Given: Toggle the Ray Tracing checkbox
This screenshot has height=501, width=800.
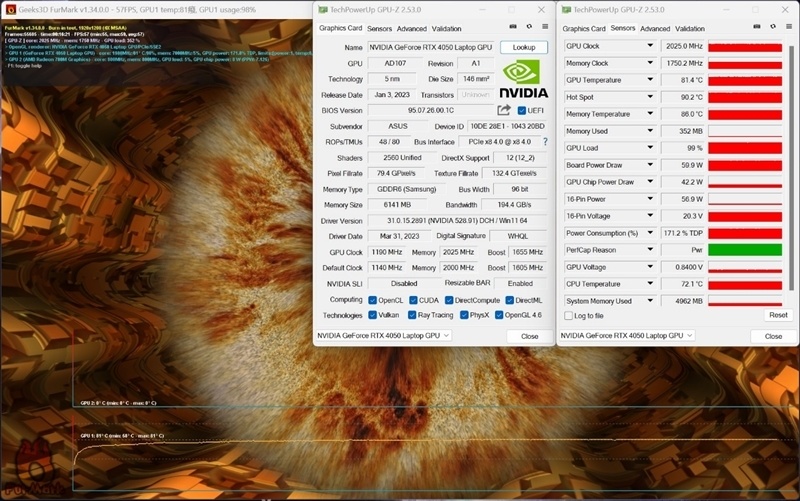Looking at the screenshot, I should 412,315.
